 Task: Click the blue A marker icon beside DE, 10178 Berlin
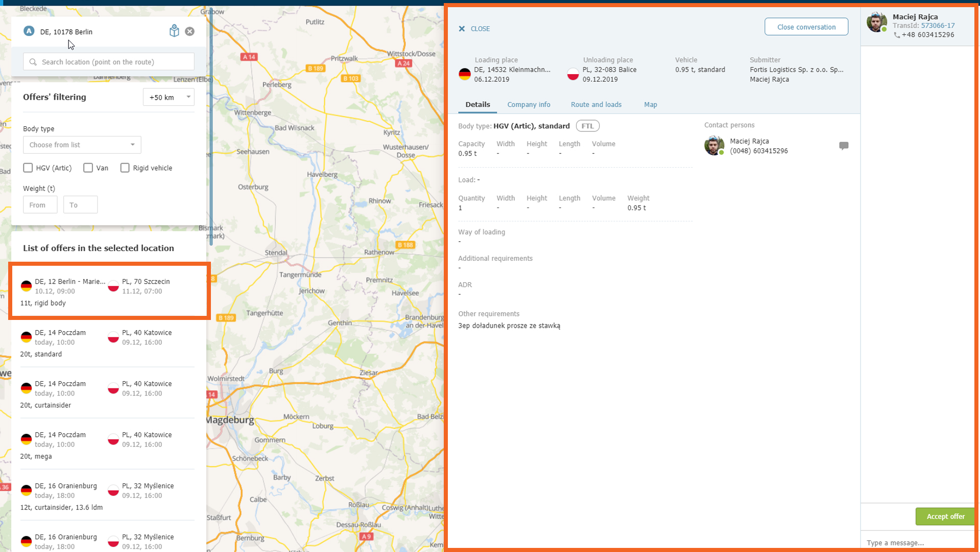point(29,31)
